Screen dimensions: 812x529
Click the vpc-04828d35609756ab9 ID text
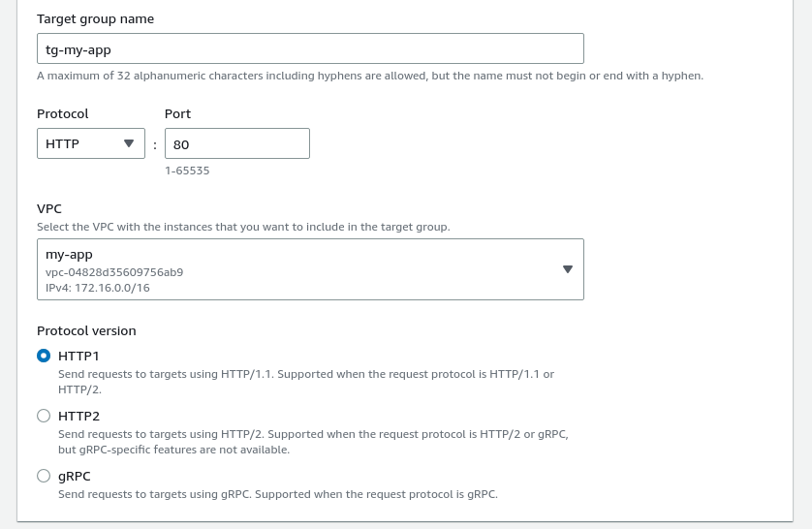114,272
